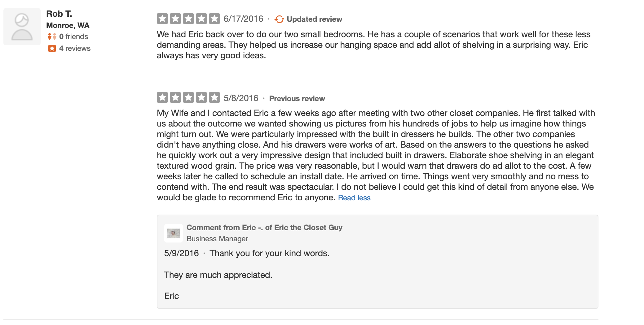Click third star of 5/8/2016 rating

188,97
